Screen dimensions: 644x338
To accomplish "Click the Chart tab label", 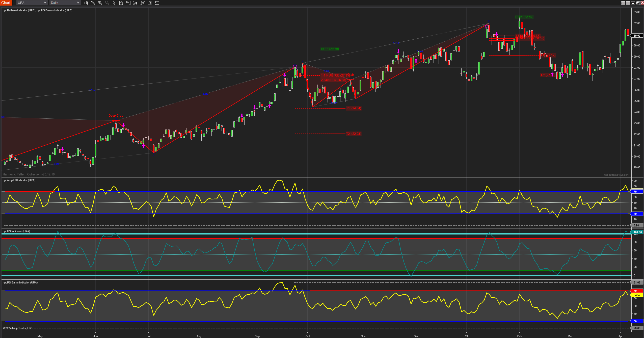I will pyautogui.click(x=6, y=3).
